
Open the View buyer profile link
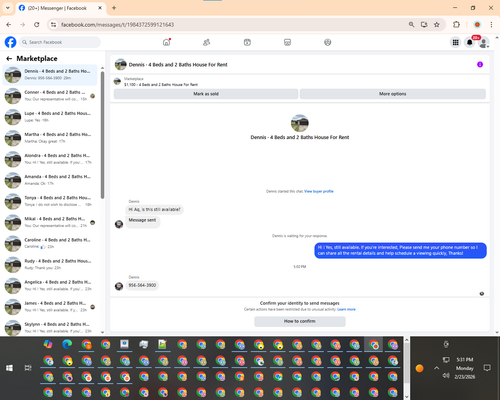(319, 191)
